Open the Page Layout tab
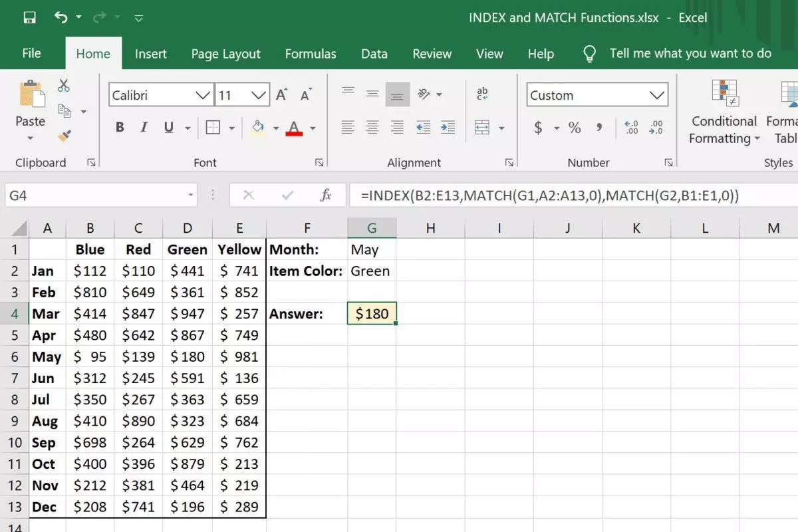The width and height of the screenshot is (798, 532). (x=226, y=54)
